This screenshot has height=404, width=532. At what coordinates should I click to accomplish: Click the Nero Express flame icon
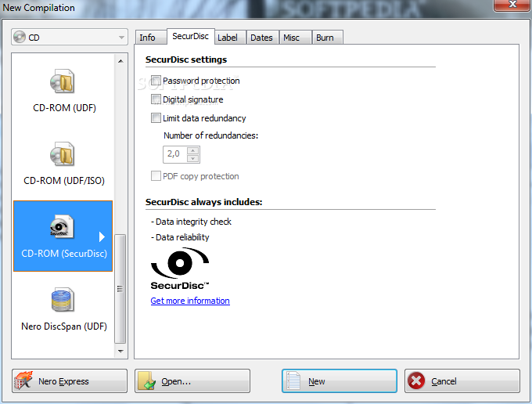click(23, 381)
